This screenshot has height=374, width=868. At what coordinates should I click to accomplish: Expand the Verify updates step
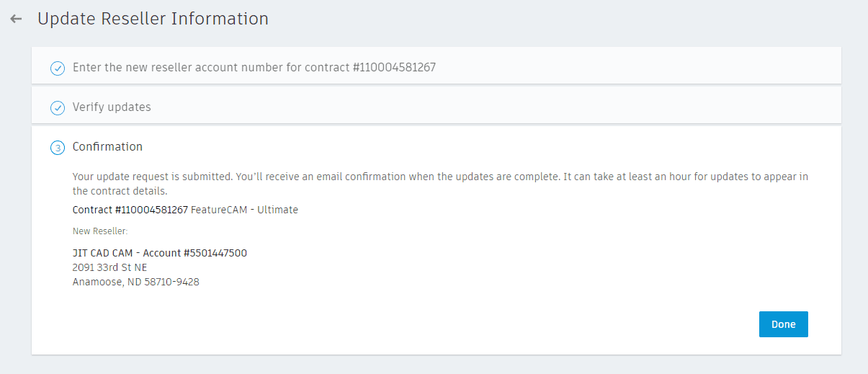pyautogui.click(x=112, y=107)
